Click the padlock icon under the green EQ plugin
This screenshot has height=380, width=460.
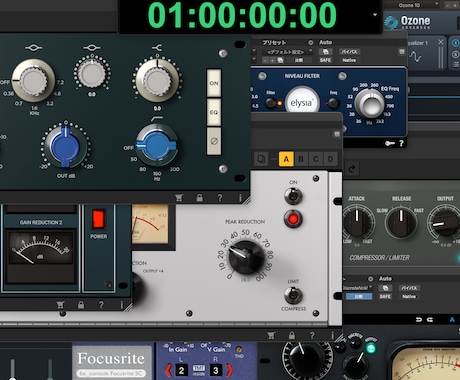coord(199,198)
